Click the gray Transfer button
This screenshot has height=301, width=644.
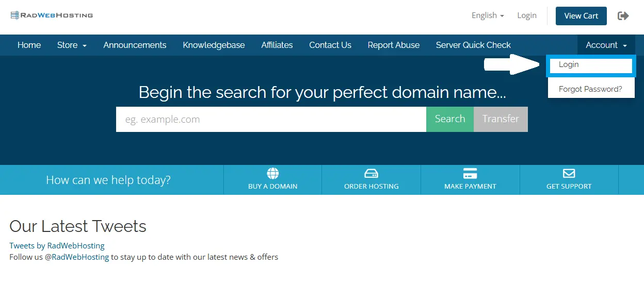501,119
